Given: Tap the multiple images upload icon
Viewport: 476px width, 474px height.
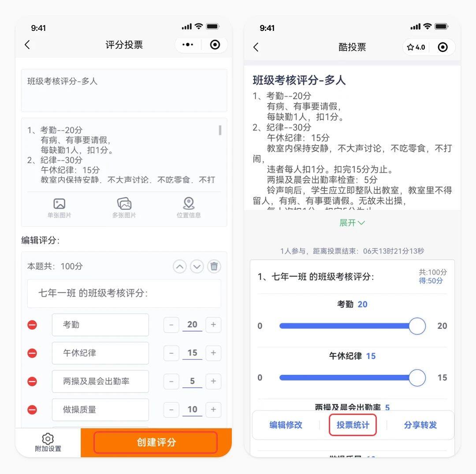Looking at the screenshot, I should [x=124, y=203].
